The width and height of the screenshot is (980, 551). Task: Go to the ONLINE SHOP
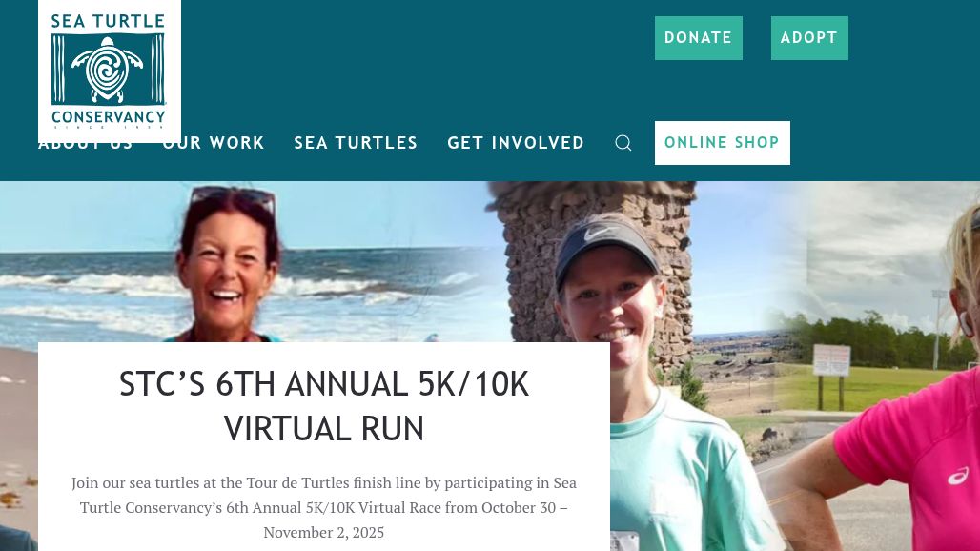point(722,143)
